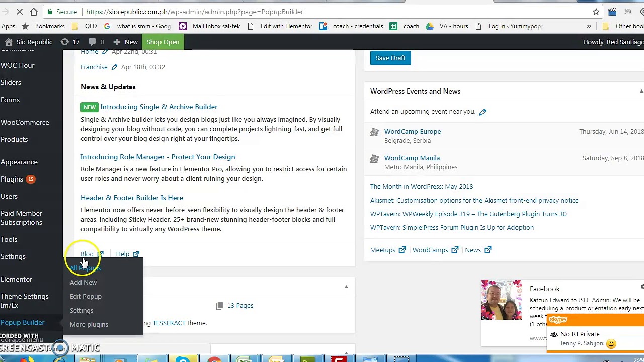Open the Users admin menu
The height and width of the screenshot is (362, 644).
(9, 196)
